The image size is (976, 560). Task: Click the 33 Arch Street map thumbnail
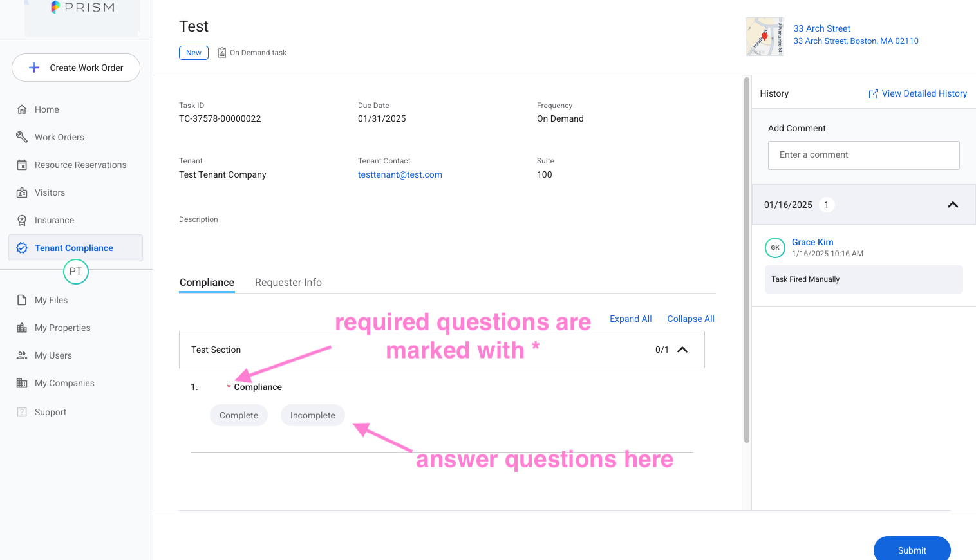tap(764, 37)
